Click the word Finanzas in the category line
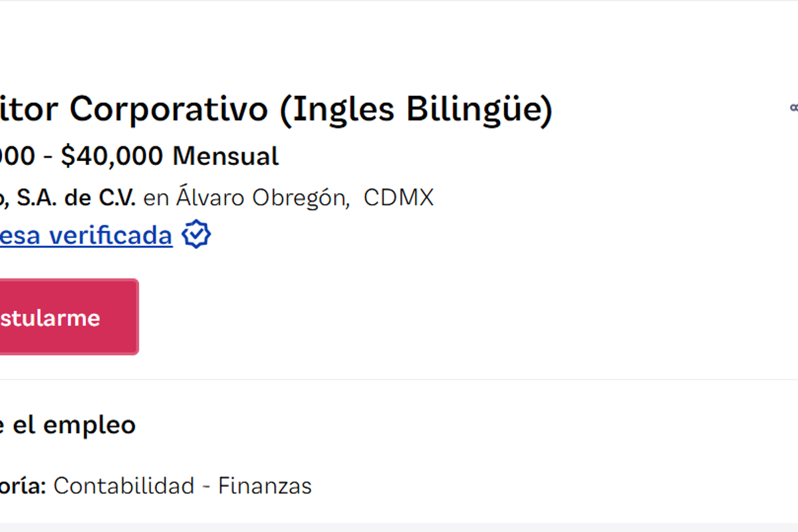This screenshot has width=798, height=532. 265,485
